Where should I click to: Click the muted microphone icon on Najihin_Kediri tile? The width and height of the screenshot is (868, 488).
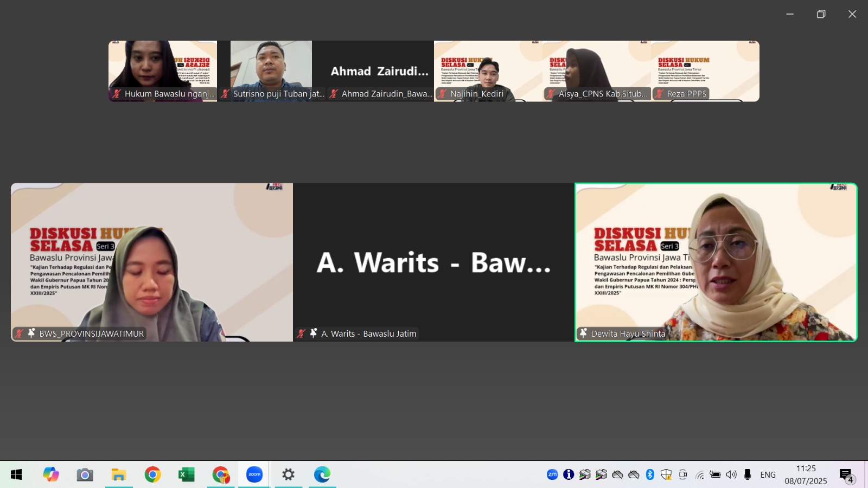tap(442, 94)
